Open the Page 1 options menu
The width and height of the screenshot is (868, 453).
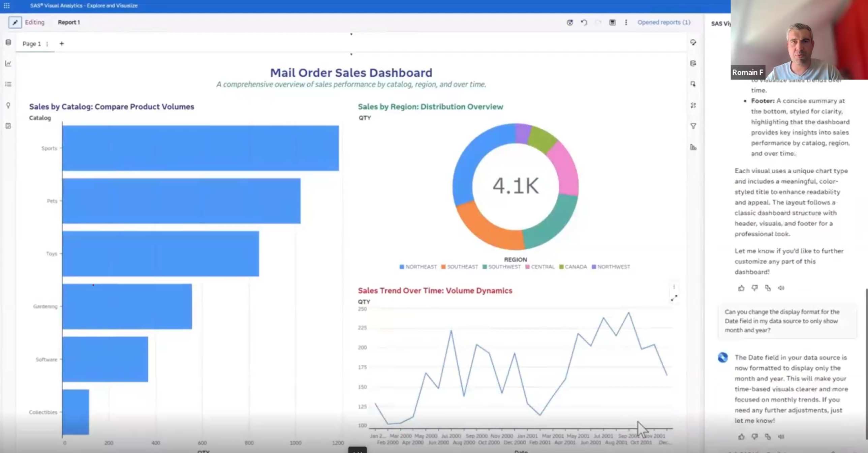(x=47, y=44)
